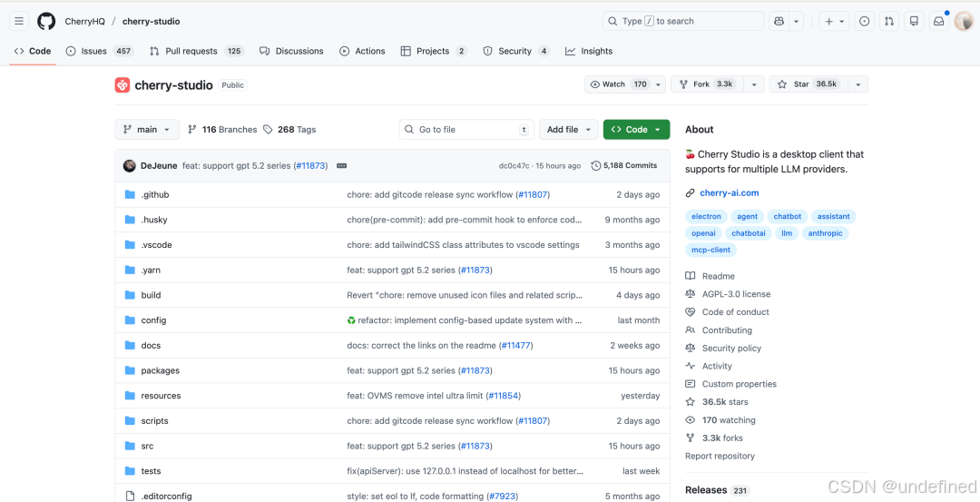
Task: Open the src folder
Action: tap(148, 446)
